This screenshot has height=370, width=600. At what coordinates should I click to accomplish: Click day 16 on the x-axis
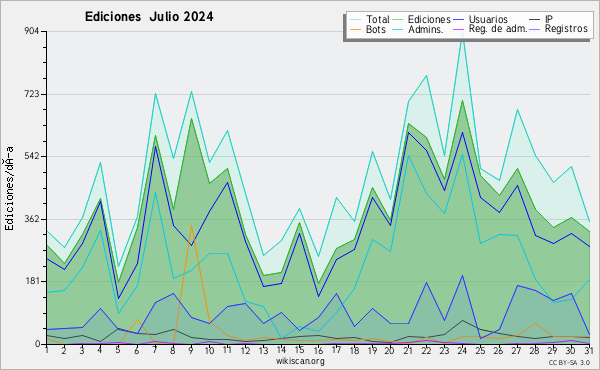(318, 350)
